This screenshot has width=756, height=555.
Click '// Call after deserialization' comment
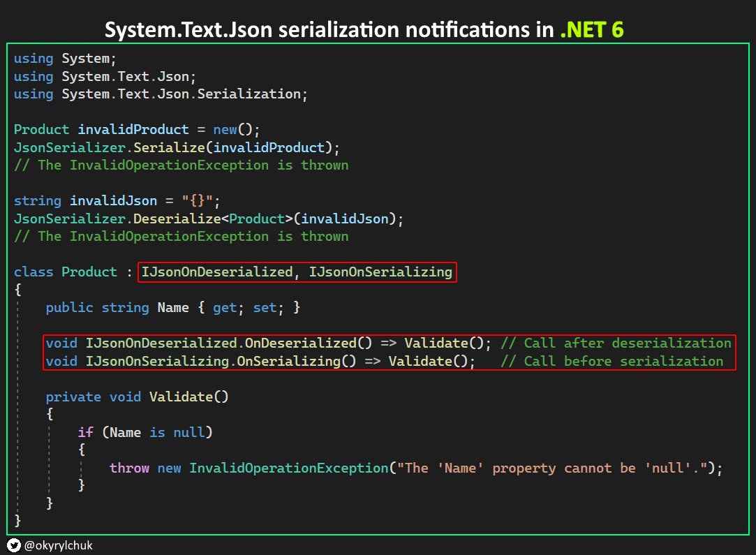tap(616, 343)
